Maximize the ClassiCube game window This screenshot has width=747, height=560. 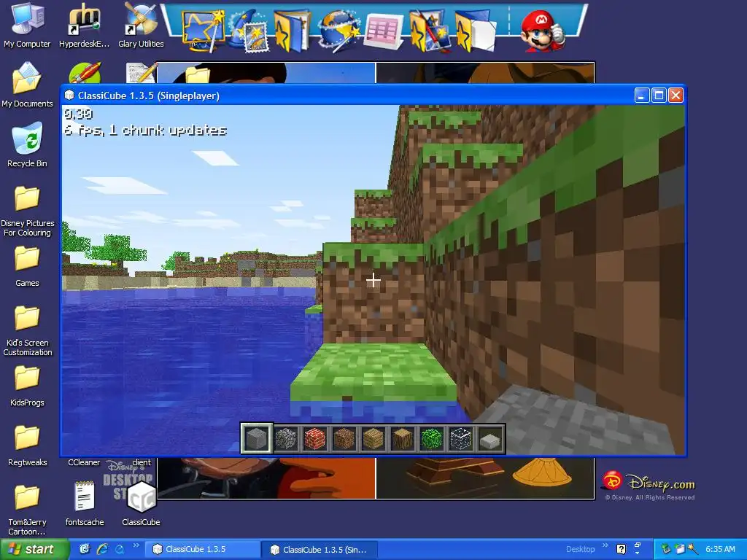659,96
